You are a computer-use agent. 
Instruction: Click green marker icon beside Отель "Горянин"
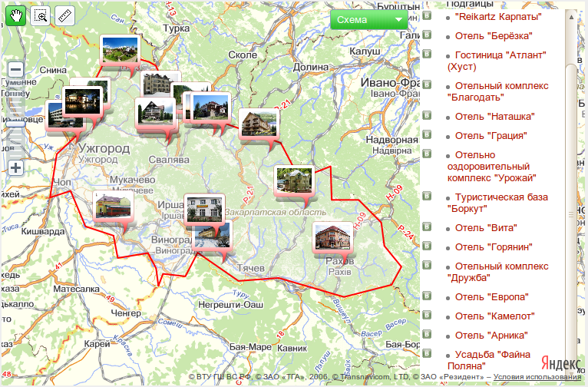[x=427, y=246]
